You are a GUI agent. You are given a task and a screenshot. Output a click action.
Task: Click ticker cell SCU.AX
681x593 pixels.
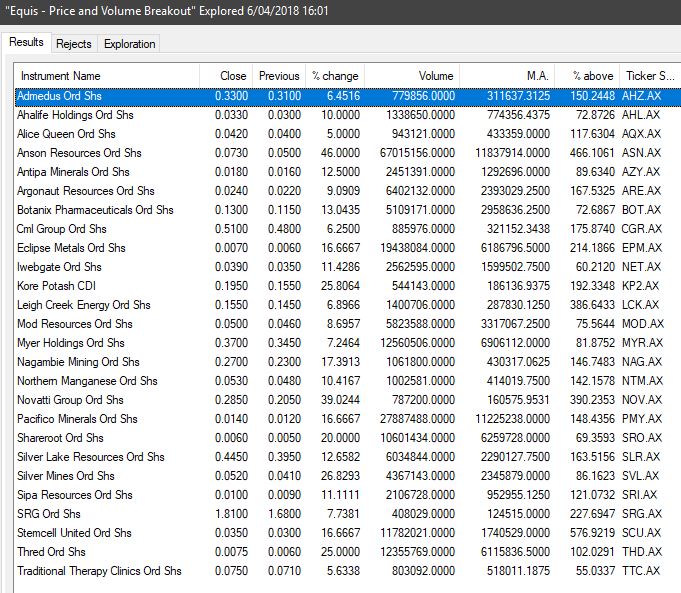click(x=641, y=533)
